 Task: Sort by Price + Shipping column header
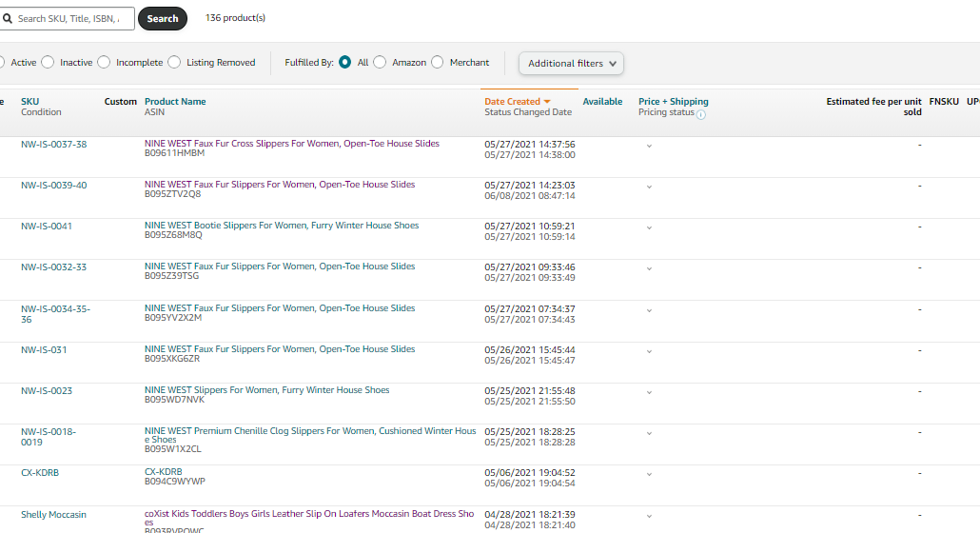click(x=673, y=101)
